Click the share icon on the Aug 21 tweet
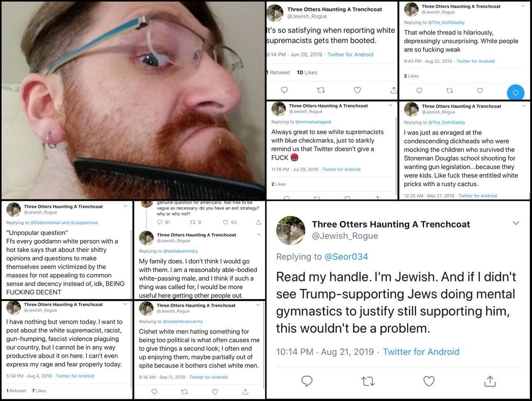Screen dimensions: 532x401 click(490, 381)
